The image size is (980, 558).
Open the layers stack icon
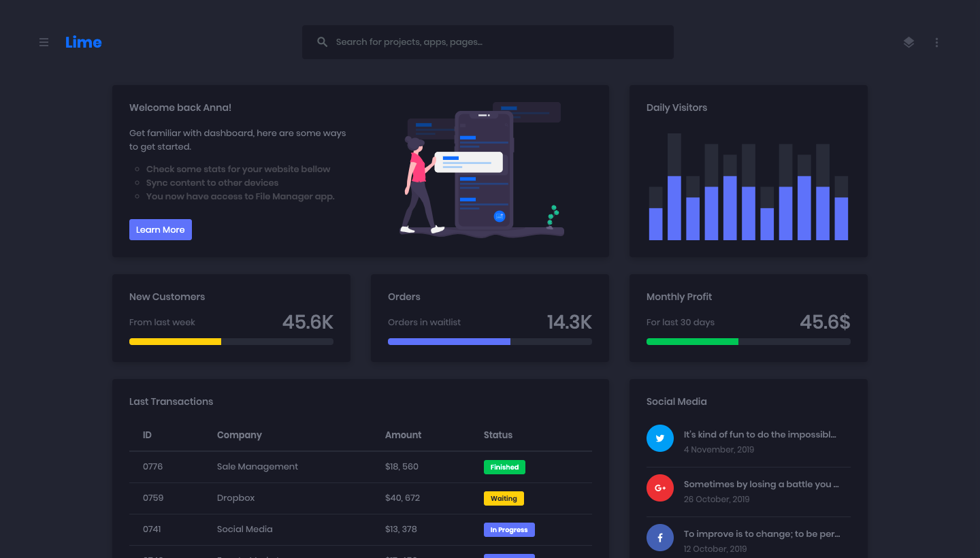pos(909,42)
